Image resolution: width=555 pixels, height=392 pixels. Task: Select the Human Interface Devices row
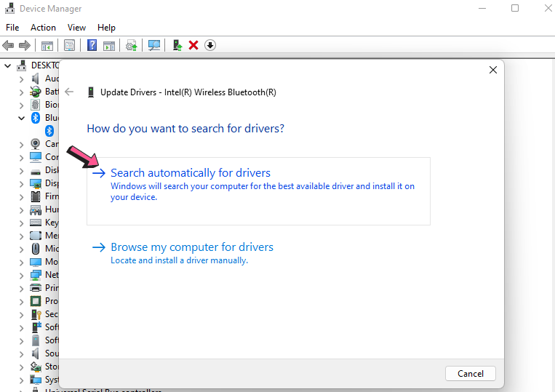pos(44,209)
